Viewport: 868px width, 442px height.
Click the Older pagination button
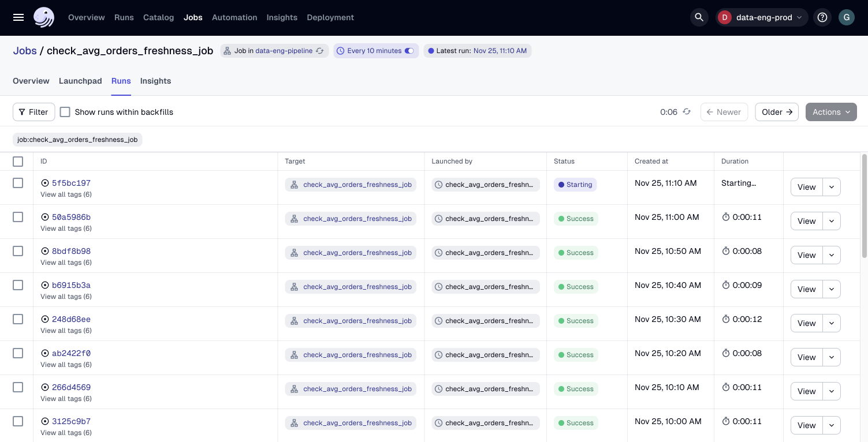click(776, 112)
